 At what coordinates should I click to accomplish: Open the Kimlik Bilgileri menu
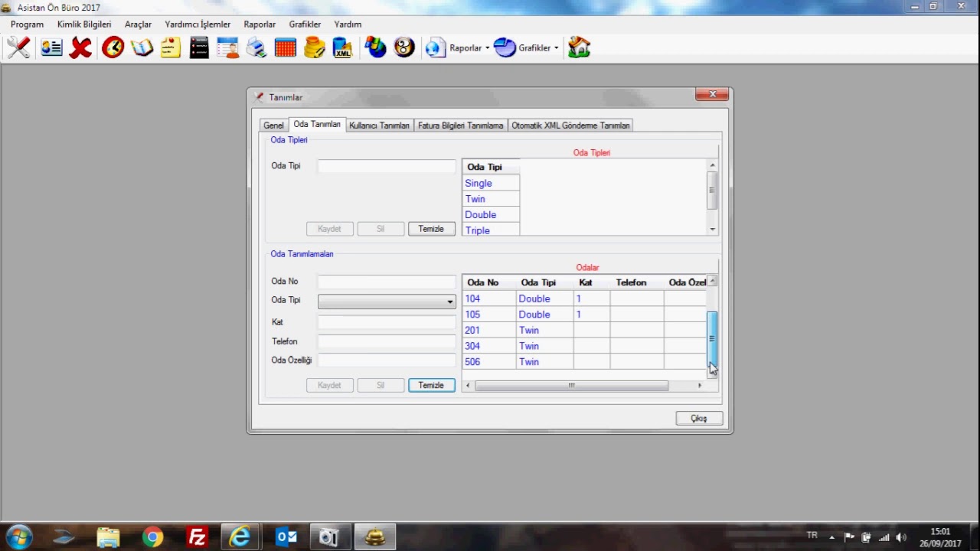pos(84,24)
